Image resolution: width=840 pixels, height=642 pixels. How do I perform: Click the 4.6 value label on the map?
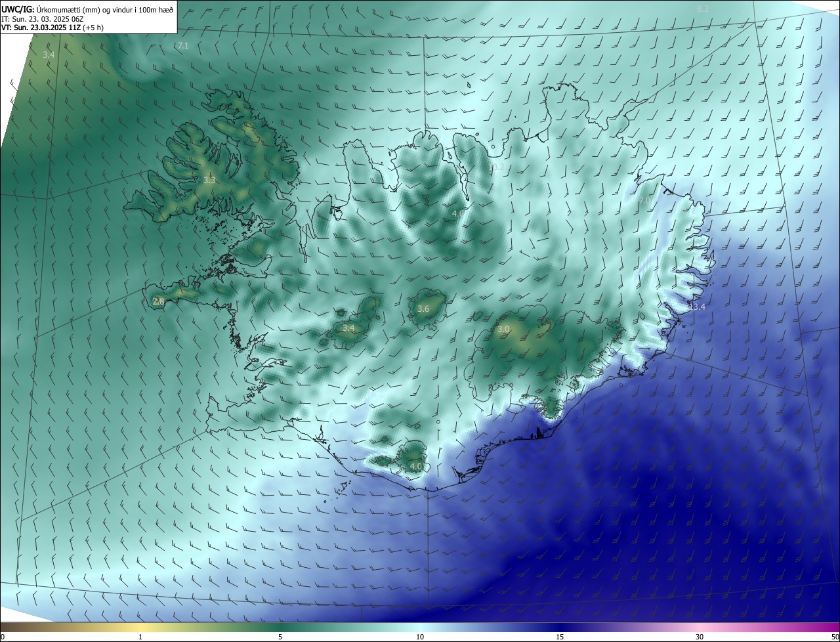tap(458, 213)
